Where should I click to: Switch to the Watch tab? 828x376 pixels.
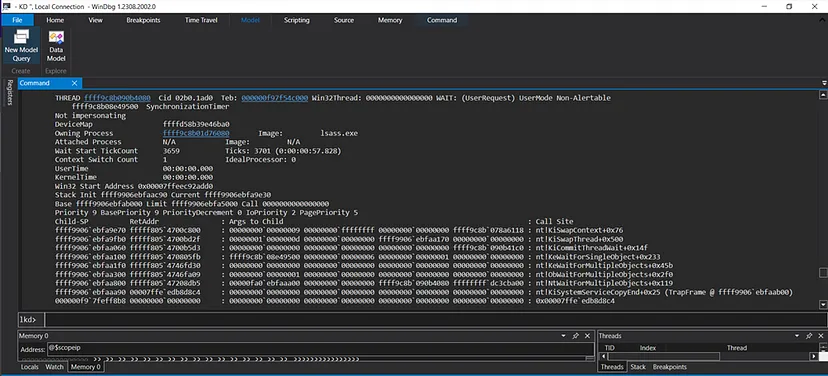pyautogui.click(x=54, y=366)
